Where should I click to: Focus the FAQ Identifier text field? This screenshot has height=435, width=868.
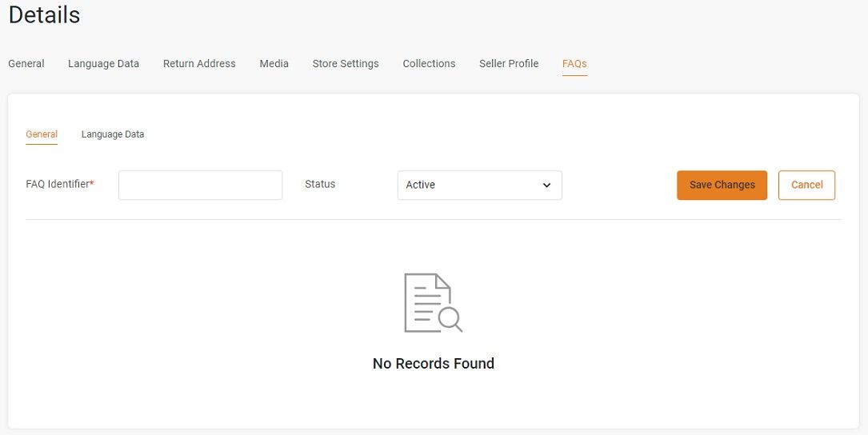coord(200,185)
